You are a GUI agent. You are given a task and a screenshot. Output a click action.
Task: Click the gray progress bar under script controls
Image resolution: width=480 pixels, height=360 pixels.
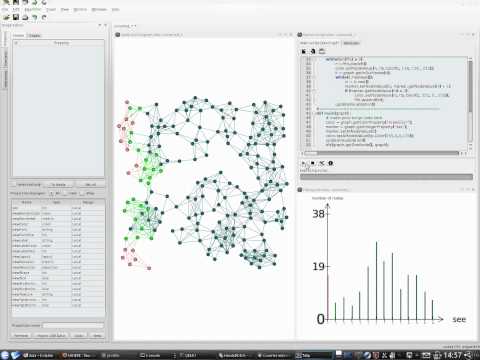[386, 177]
